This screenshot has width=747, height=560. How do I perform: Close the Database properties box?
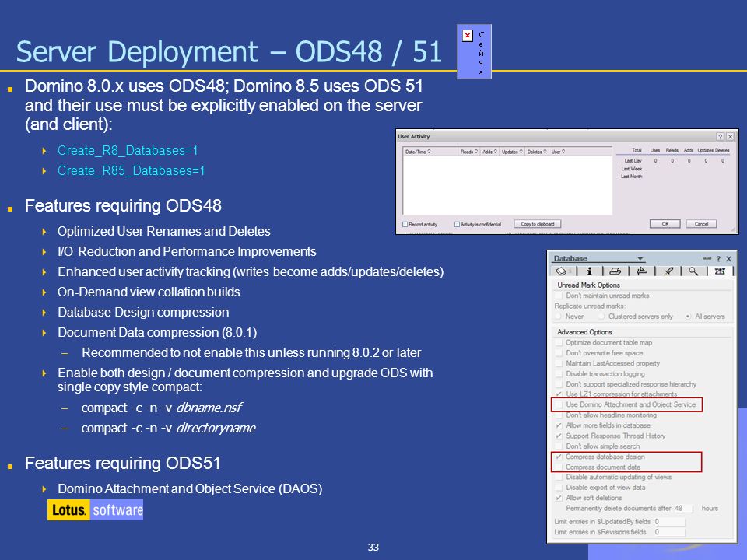(x=728, y=258)
